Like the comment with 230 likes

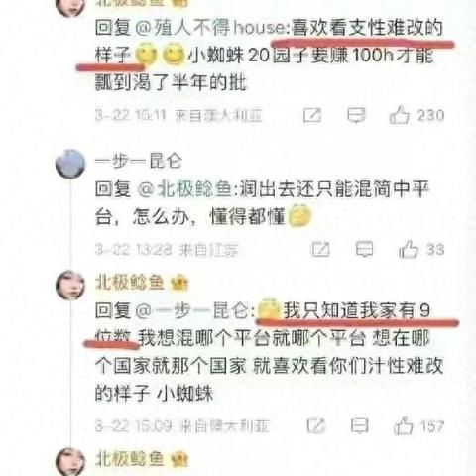400,115
